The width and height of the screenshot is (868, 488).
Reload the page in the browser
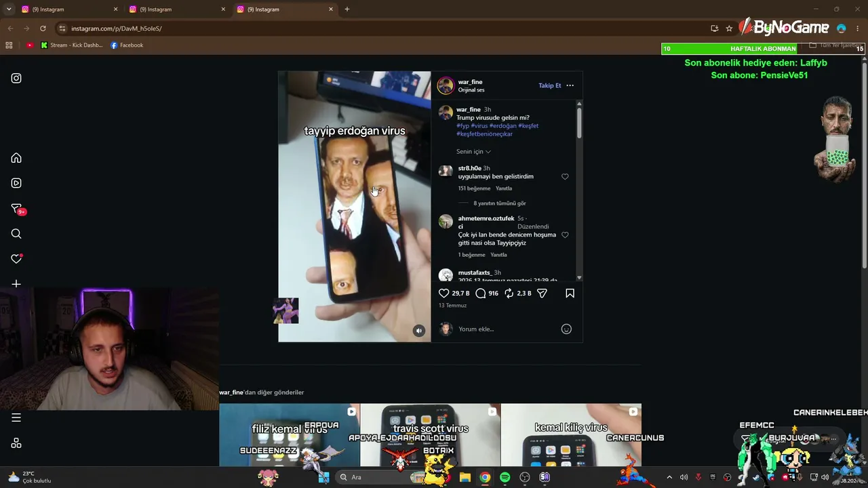(43, 28)
